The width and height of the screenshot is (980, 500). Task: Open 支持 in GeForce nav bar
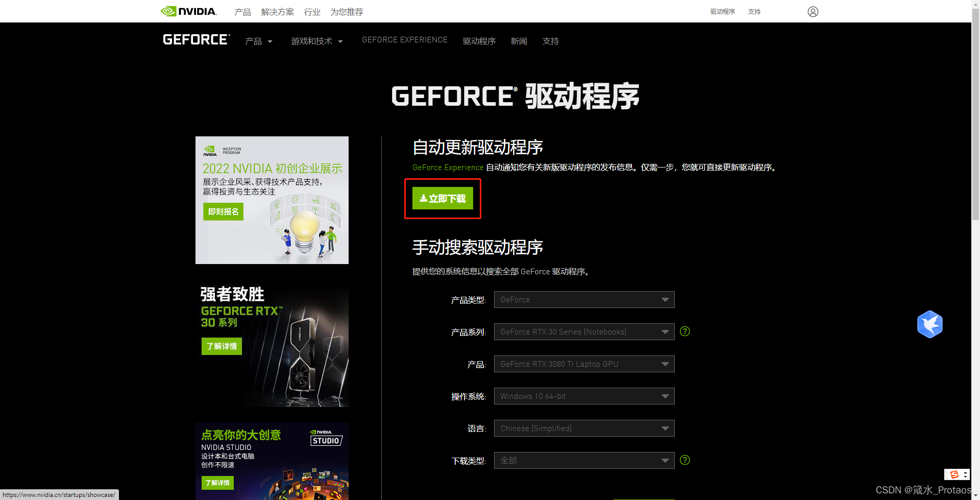pyautogui.click(x=551, y=41)
